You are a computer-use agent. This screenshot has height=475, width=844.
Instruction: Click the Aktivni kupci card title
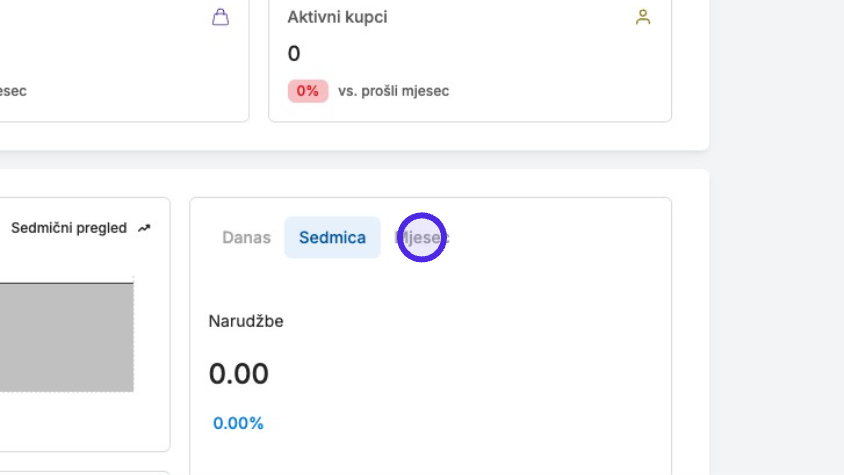[337, 17]
